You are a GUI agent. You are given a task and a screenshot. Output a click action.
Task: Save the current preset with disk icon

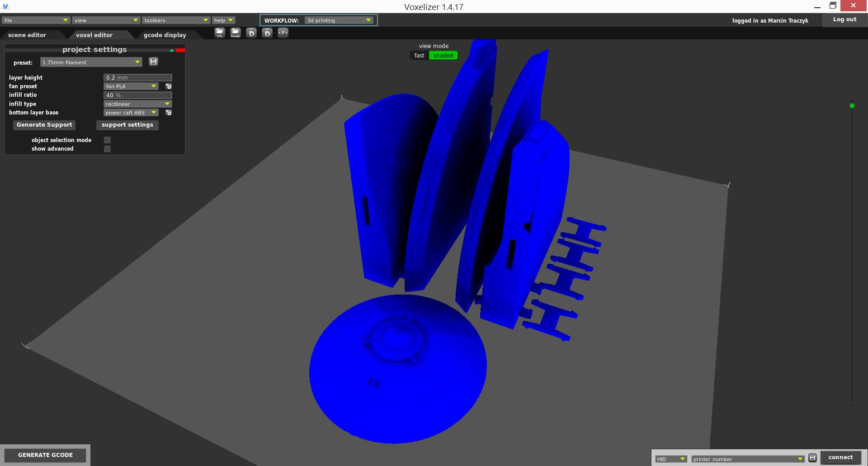tap(154, 62)
